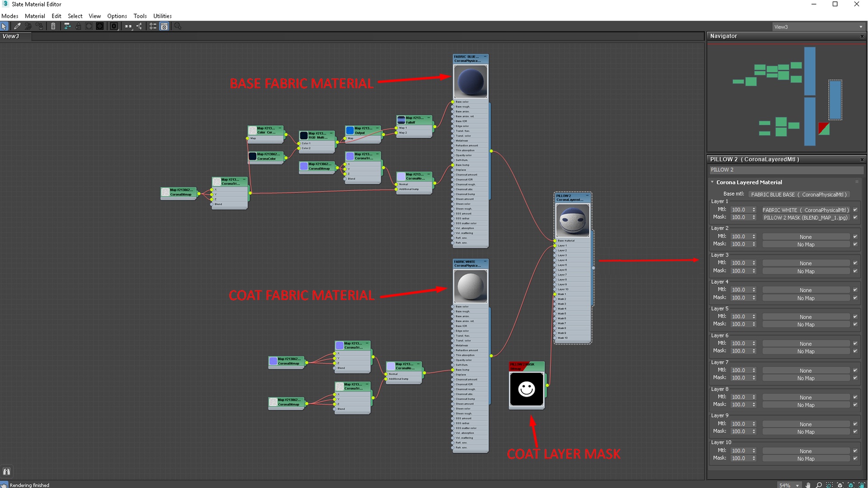Select the smiley PILLOW 2 MASK node thumbnail
The width and height of the screenshot is (868, 488).
tap(527, 389)
